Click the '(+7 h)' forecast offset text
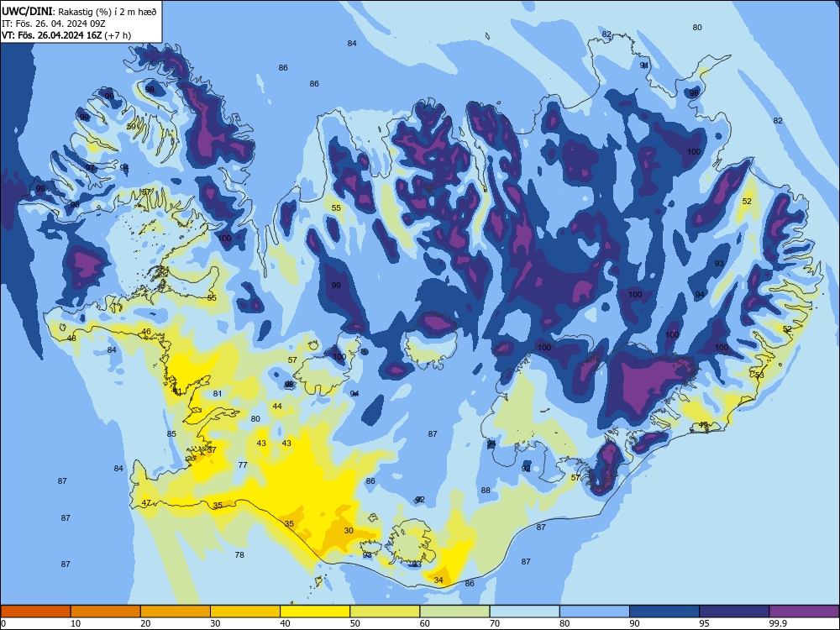This screenshot has width=840, height=630. (x=118, y=35)
